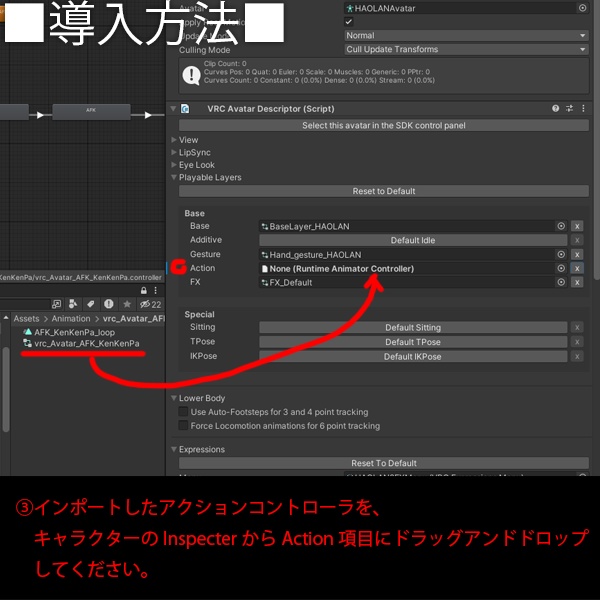600x600 pixels.
Task: Click Animation in the Project breadcrumb
Action: tap(71, 319)
